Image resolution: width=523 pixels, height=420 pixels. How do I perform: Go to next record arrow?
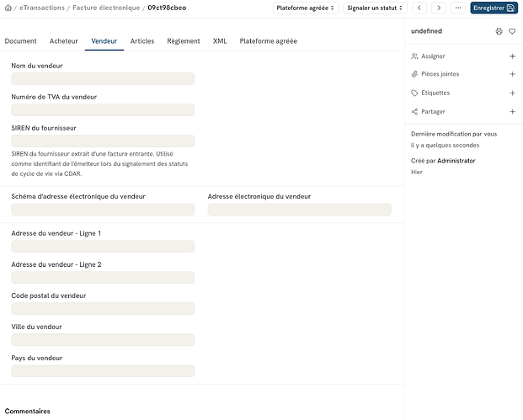point(439,8)
